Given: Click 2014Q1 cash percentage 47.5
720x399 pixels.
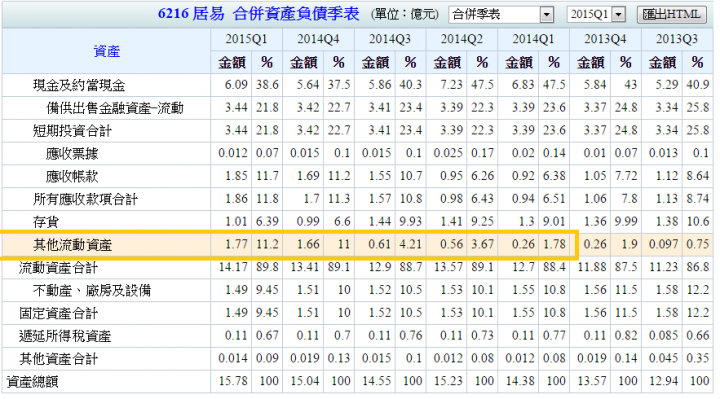Looking at the screenshot, I should click(x=554, y=85).
